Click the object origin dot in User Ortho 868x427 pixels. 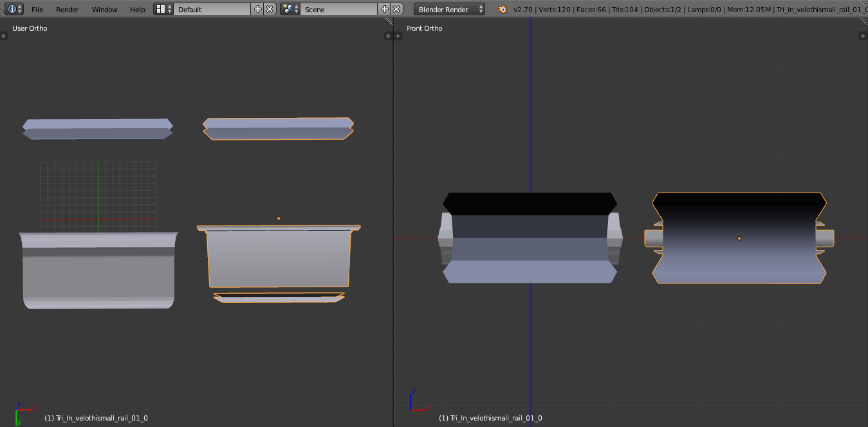coord(279,218)
